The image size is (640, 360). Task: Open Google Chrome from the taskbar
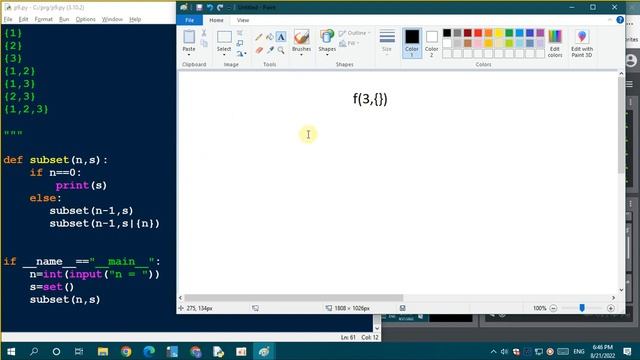click(126, 351)
